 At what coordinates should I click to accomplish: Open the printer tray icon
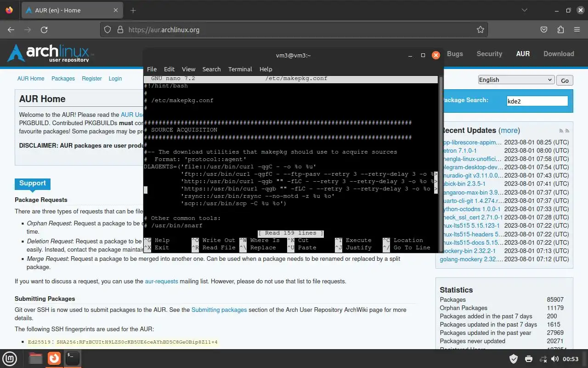[528, 359]
